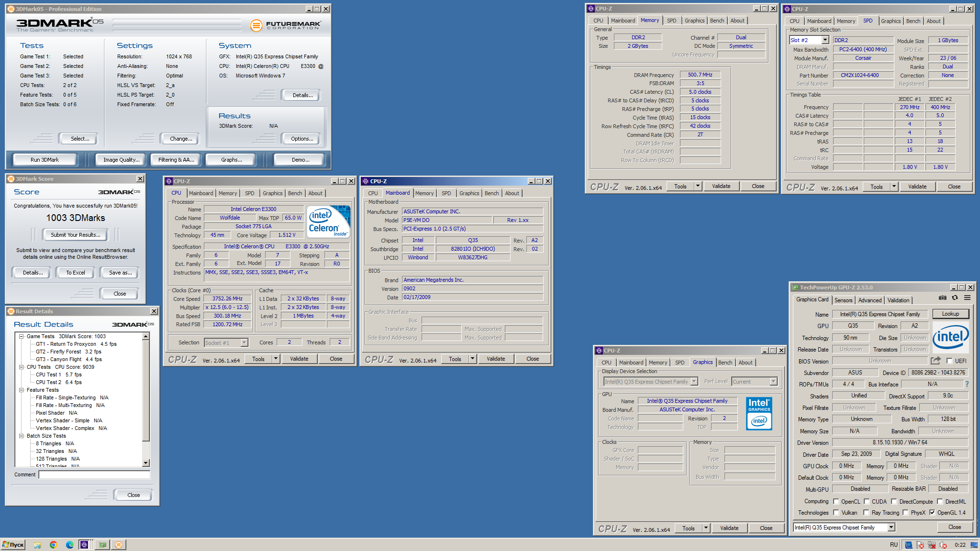The width and height of the screenshot is (980, 551).
Task: Launch Microsoft Edge from the taskbar
Action: (69, 545)
